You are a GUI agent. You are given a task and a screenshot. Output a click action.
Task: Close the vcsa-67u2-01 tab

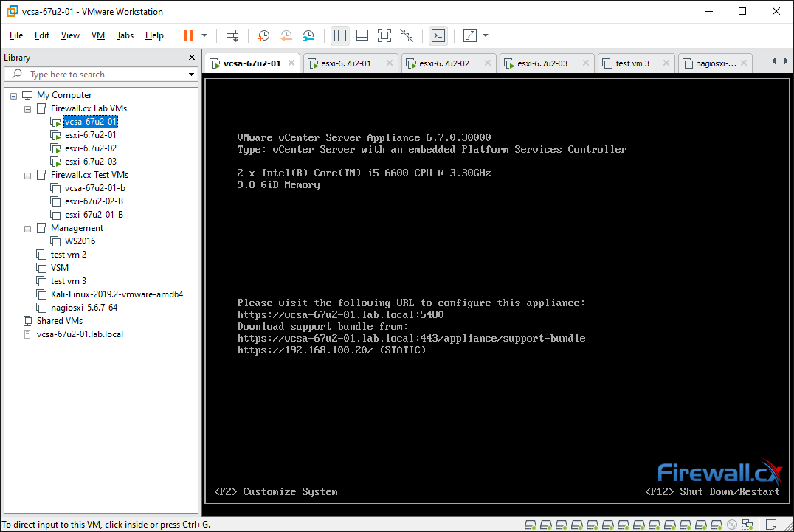[x=291, y=63]
